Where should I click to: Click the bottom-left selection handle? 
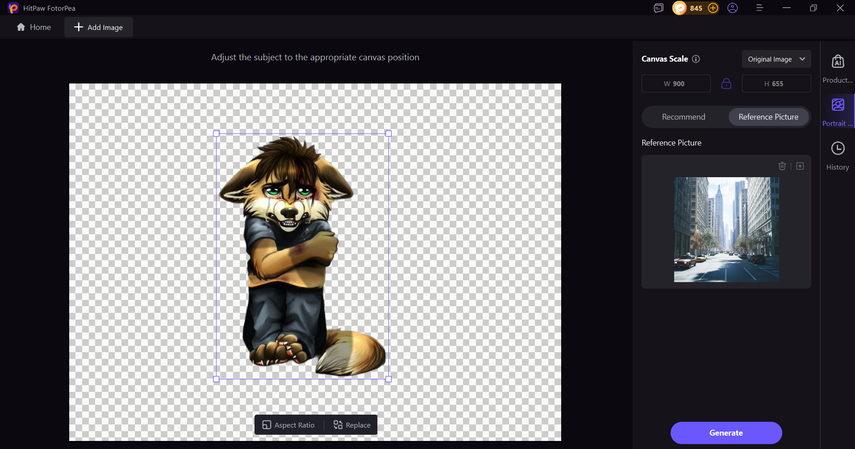click(216, 379)
